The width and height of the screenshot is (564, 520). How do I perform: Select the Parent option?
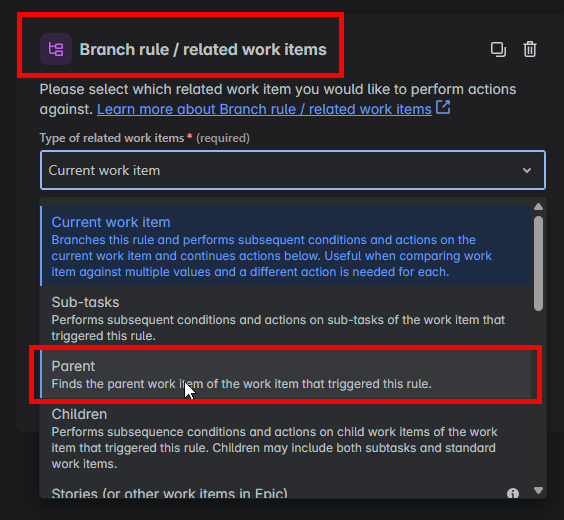[286, 374]
